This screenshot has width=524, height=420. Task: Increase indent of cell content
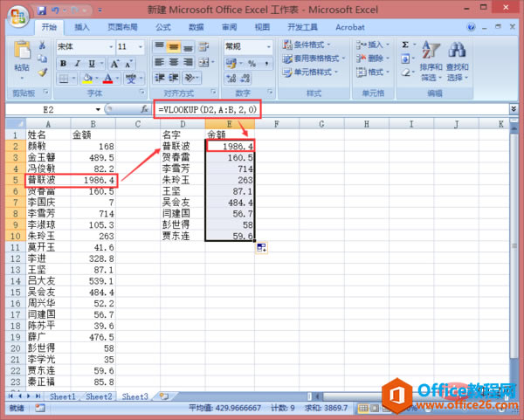[174, 79]
